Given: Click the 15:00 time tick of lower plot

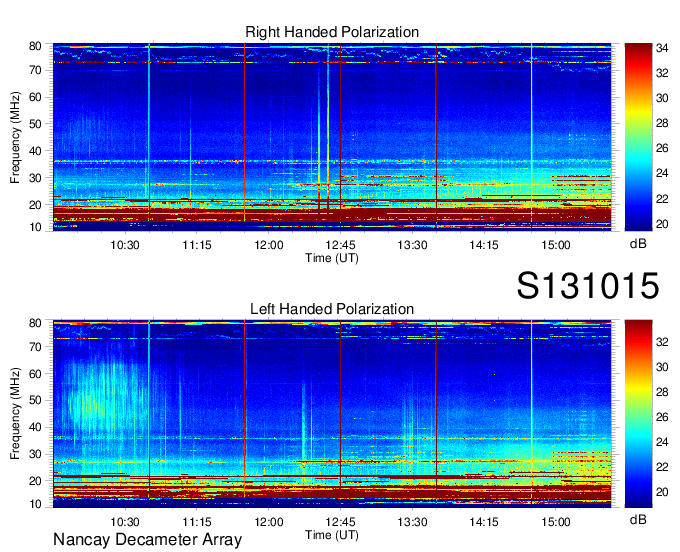Looking at the screenshot, I should [x=556, y=522].
